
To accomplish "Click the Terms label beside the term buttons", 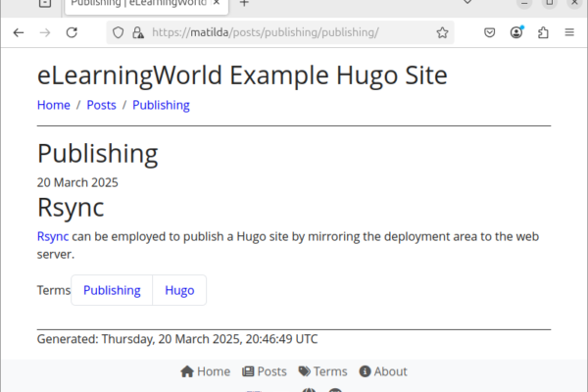I will point(54,290).
